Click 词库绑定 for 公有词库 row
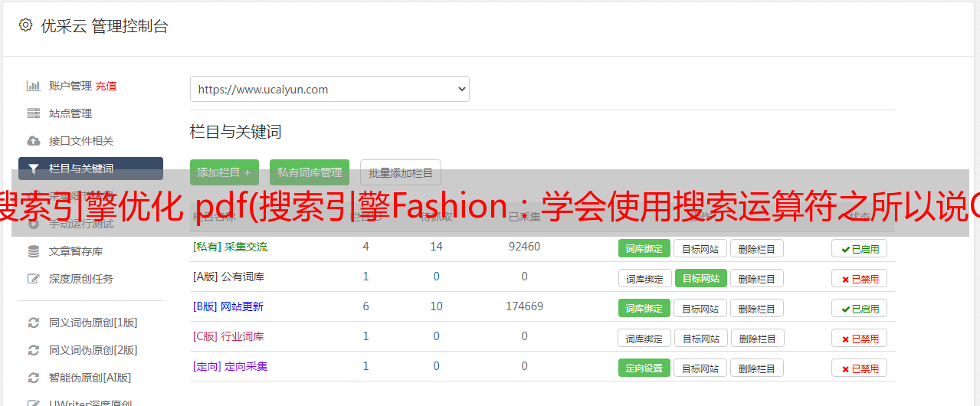The width and height of the screenshot is (980, 406). [x=645, y=278]
